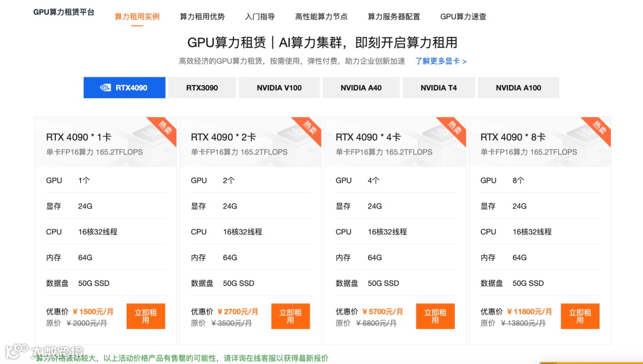Click 16核32线程 CPU value on the 8卡 card
643x364 pixels.
tap(532, 232)
